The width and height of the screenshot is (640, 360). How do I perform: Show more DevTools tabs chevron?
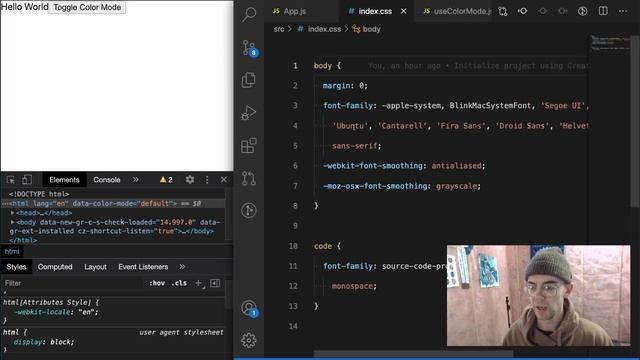click(x=136, y=180)
